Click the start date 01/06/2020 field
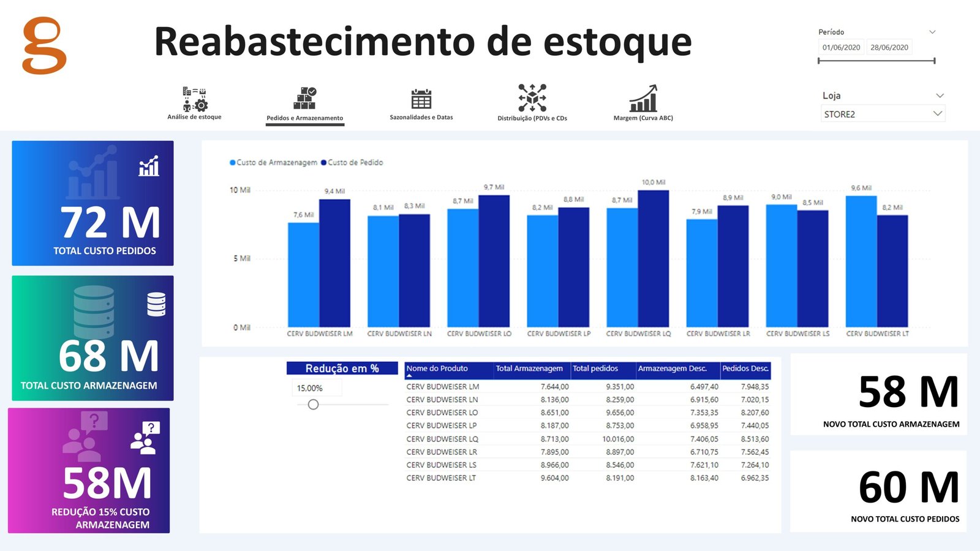980x551 pixels. (841, 48)
